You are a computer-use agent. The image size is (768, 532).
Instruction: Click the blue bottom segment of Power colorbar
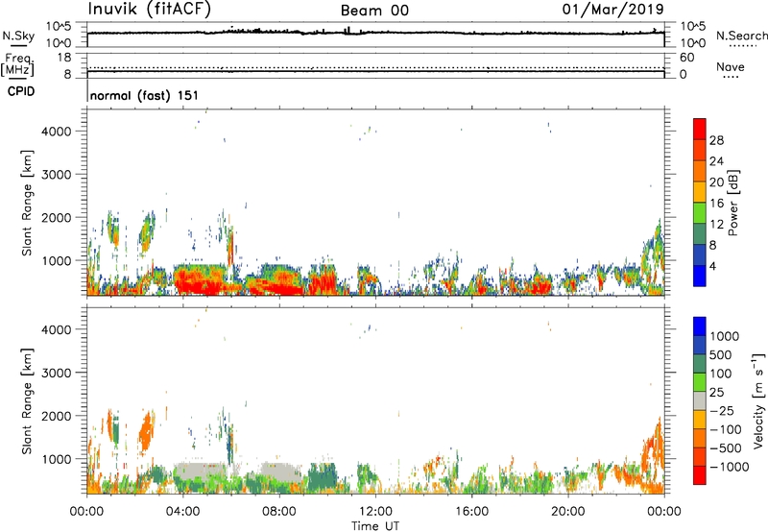point(700,276)
